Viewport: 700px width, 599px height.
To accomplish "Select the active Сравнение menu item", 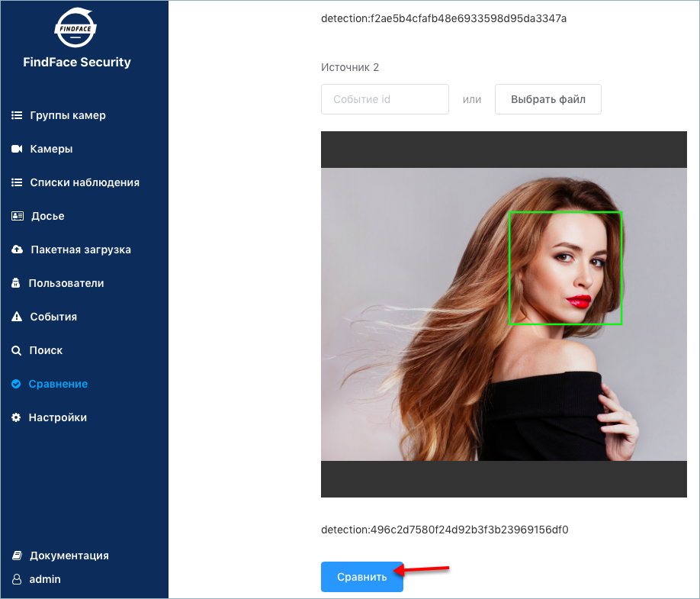I will (x=58, y=384).
